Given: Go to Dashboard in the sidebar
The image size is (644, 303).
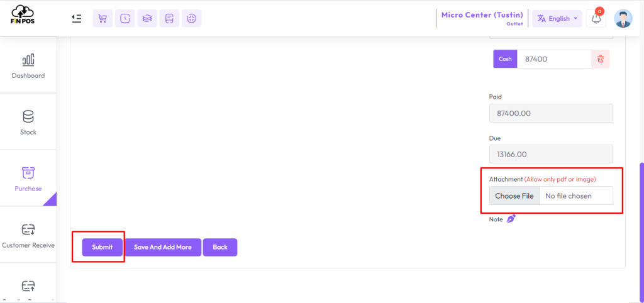Looking at the screenshot, I should click(x=28, y=66).
